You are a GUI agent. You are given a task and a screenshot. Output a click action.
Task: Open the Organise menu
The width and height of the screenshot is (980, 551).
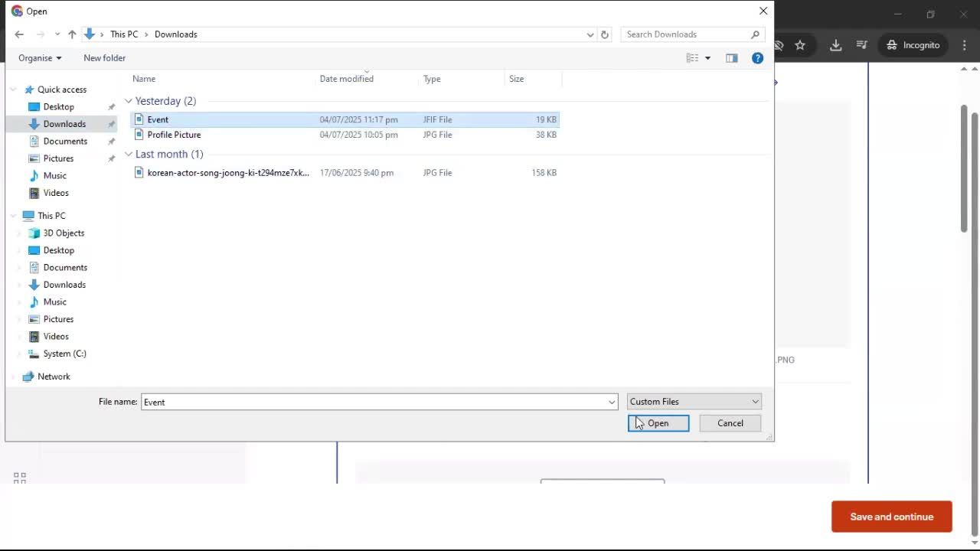pyautogui.click(x=40, y=58)
